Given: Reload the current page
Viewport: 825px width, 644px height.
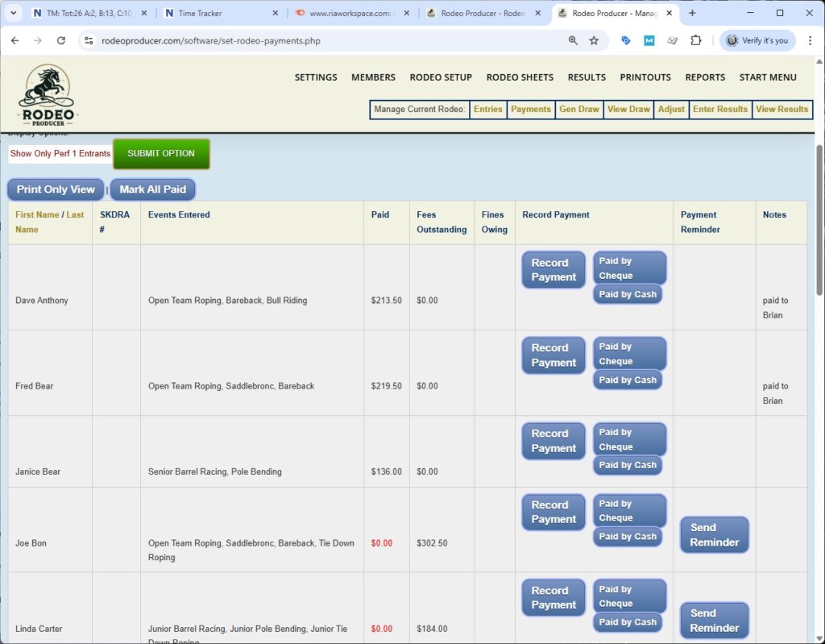Looking at the screenshot, I should point(61,40).
